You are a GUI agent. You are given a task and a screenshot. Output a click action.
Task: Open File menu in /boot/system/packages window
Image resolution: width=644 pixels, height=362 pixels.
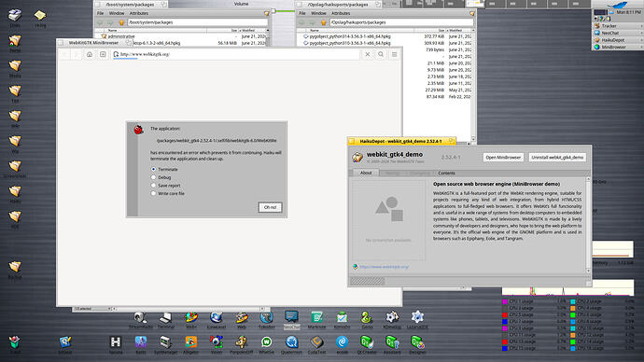pos(100,13)
